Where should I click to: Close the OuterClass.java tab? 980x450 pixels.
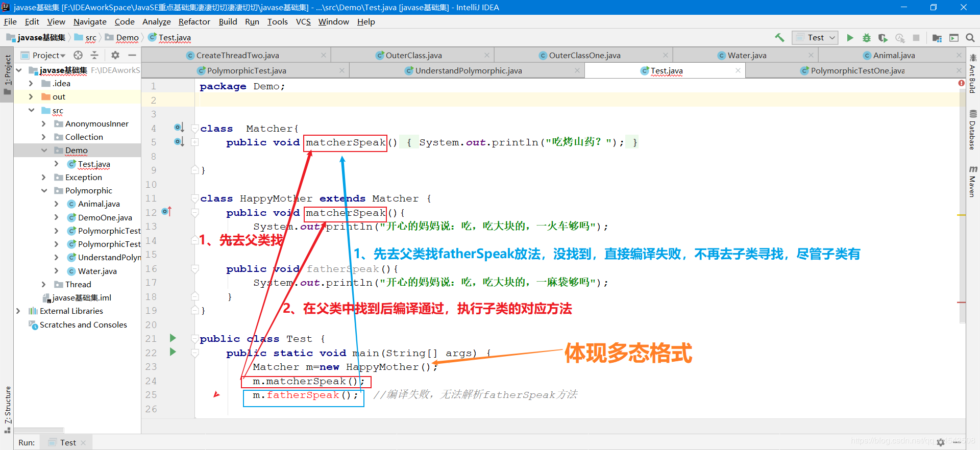pyautogui.click(x=487, y=55)
